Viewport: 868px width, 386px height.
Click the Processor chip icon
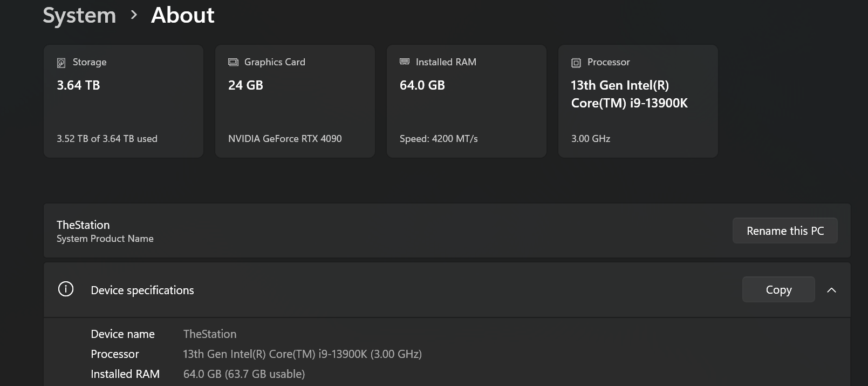[x=576, y=63]
